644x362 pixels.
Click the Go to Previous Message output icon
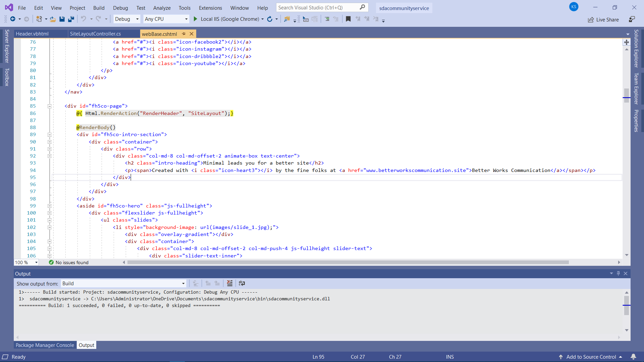pos(208,283)
